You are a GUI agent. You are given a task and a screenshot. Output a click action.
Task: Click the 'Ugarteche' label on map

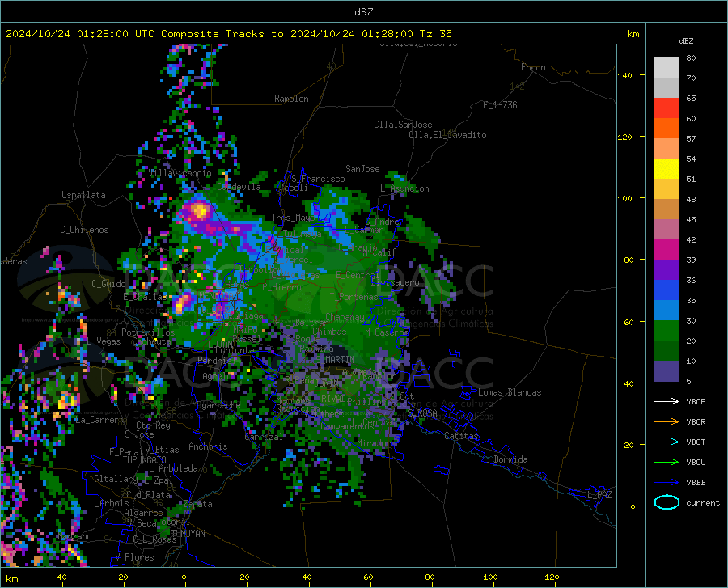pos(218,404)
